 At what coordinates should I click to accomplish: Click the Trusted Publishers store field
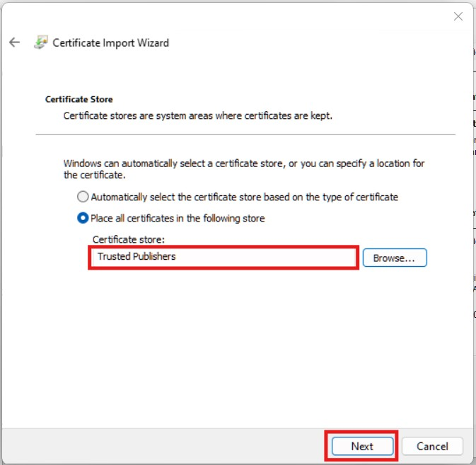click(223, 257)
